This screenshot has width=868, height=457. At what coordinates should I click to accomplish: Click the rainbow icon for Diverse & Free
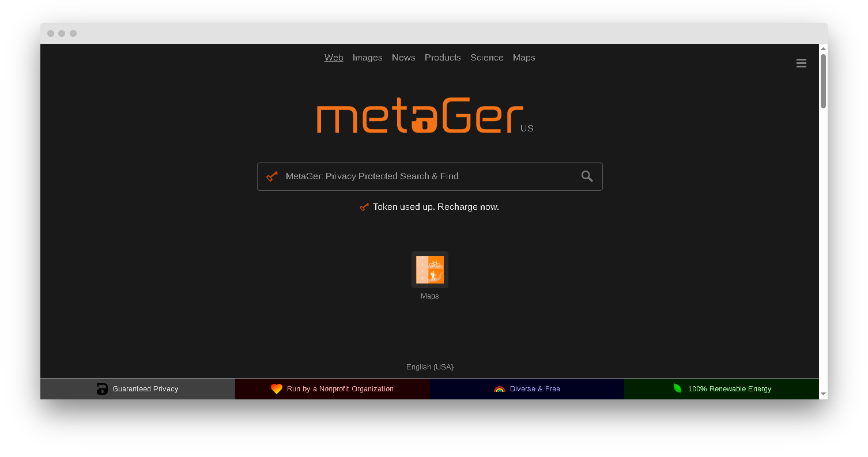pyautogui.click(x=500, y=389)
